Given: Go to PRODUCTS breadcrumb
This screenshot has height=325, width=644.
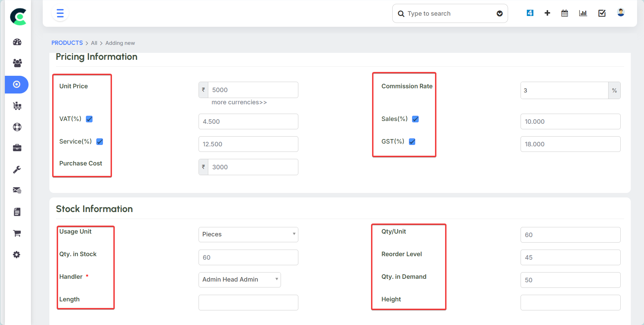Looking at the screenshot, I should (x=67, y=43).
